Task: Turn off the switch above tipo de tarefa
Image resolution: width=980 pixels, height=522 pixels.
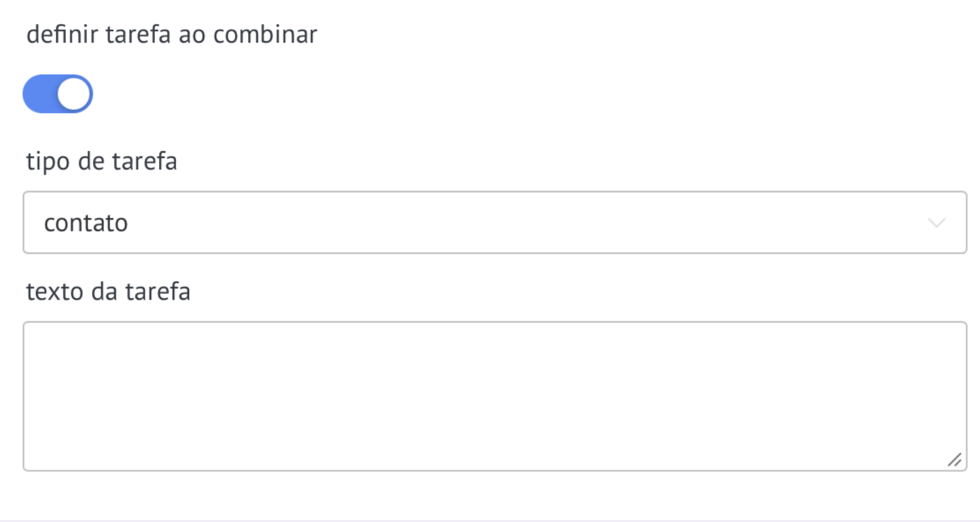Action: tap(58, 94)
